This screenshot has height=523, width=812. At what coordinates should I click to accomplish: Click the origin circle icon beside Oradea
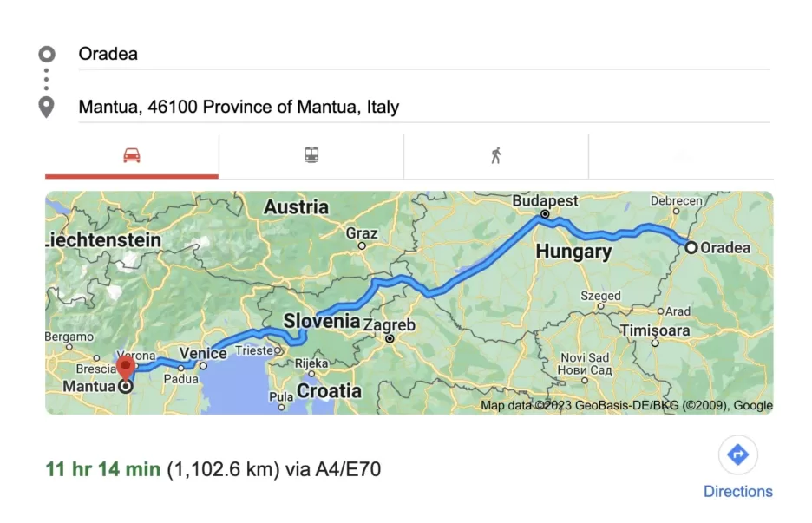tap(47, 54)
